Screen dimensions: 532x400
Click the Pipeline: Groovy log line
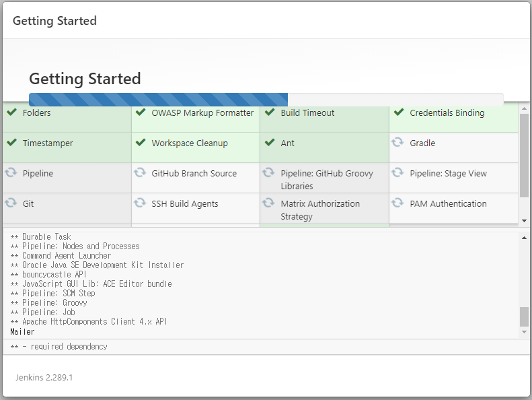tap(48, 303)
